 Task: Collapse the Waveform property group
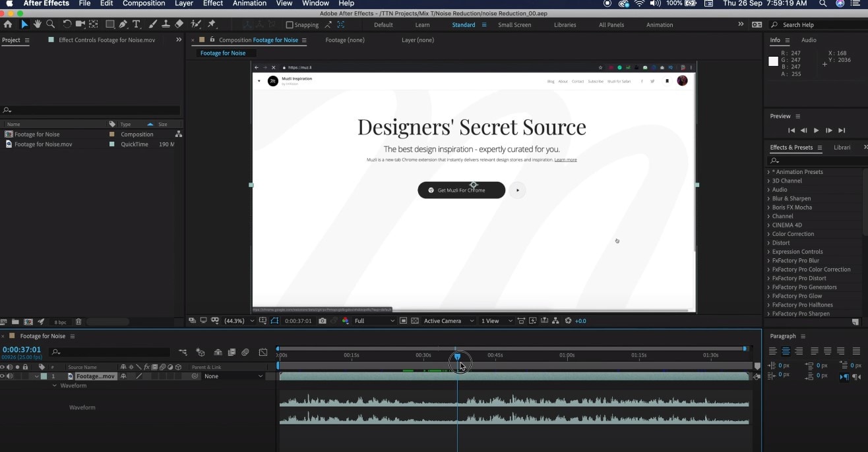55,385
